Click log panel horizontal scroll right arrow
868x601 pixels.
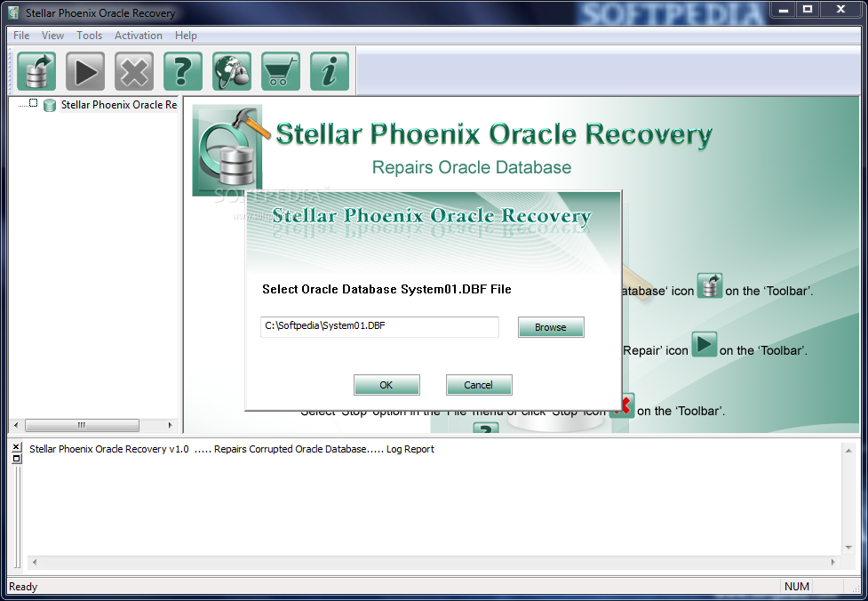coord(833,562)
